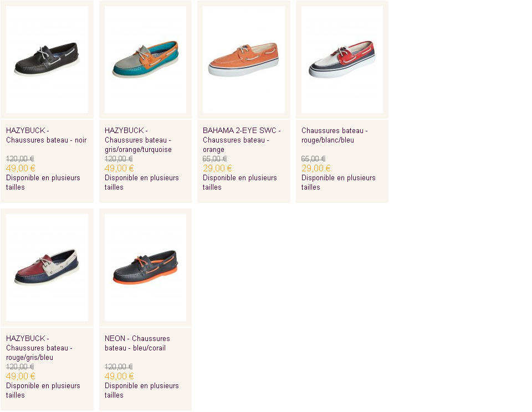The width and height of the screenshot is (532, 412).
Task: Click 49,00 € price of the NEON shoe
Action: pos(119,376)
